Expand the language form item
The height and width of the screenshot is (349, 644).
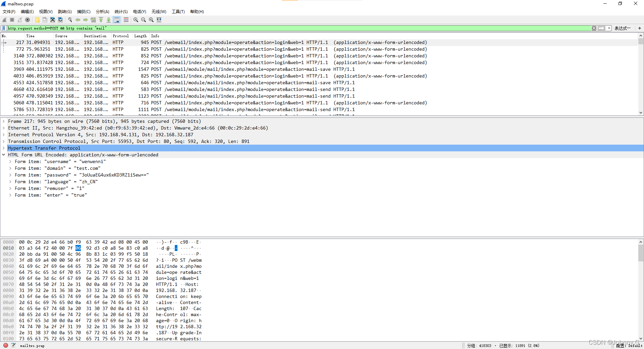[x=10, y=182]
